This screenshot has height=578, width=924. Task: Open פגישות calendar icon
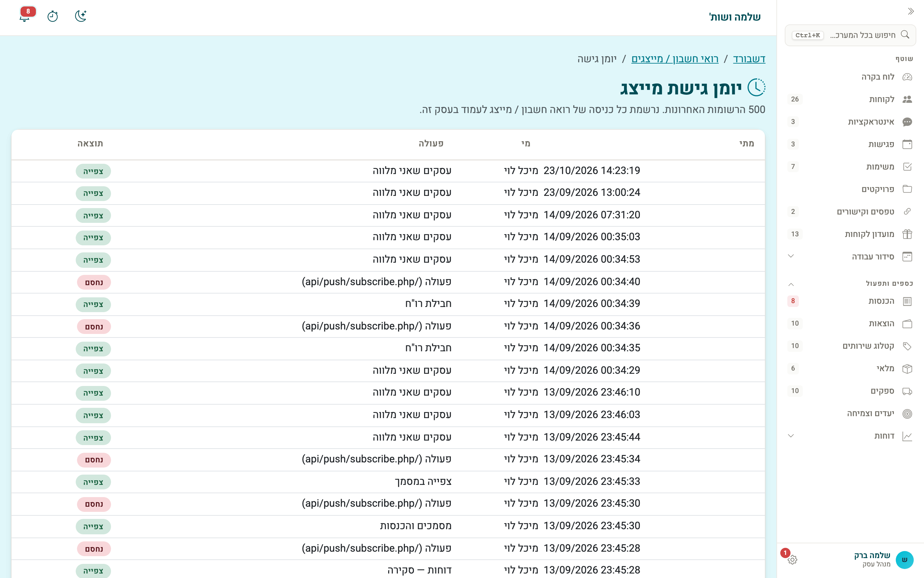pos(907,144)
